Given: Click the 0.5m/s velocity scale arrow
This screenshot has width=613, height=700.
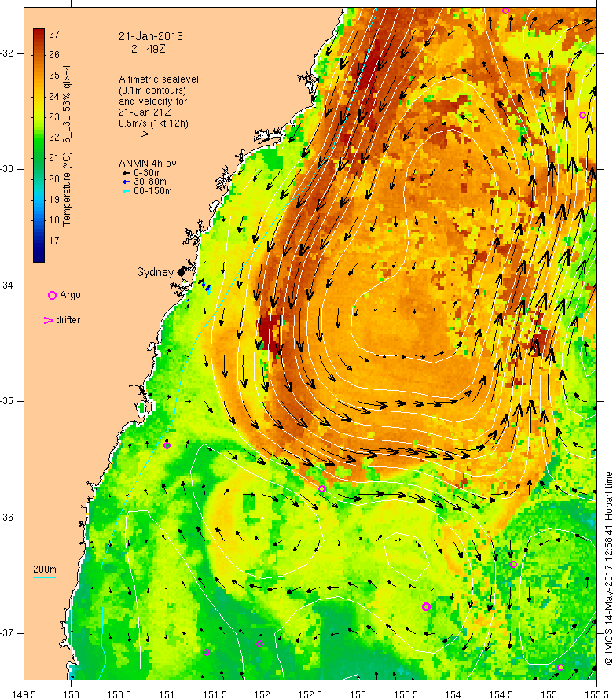Looking at the screenshot, I should coord(138,134).
